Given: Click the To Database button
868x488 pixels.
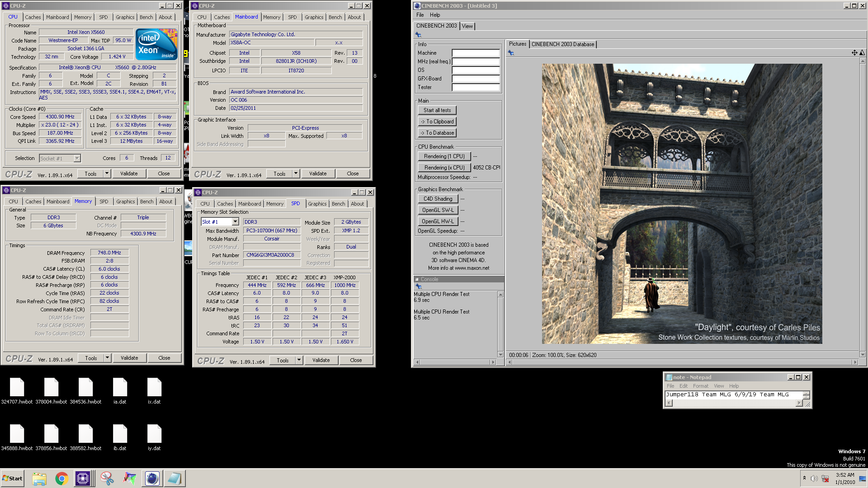Looking at the screenshot, I should (x=437, y=133).
